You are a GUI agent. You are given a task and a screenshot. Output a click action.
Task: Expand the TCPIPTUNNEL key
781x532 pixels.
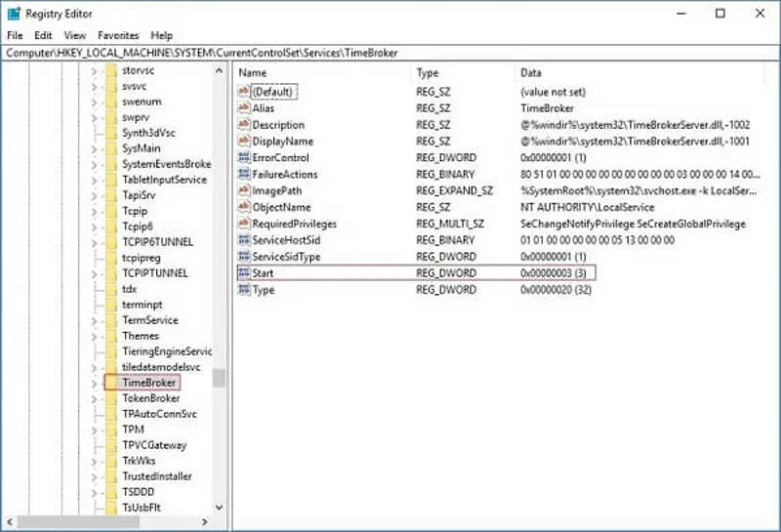94,273
